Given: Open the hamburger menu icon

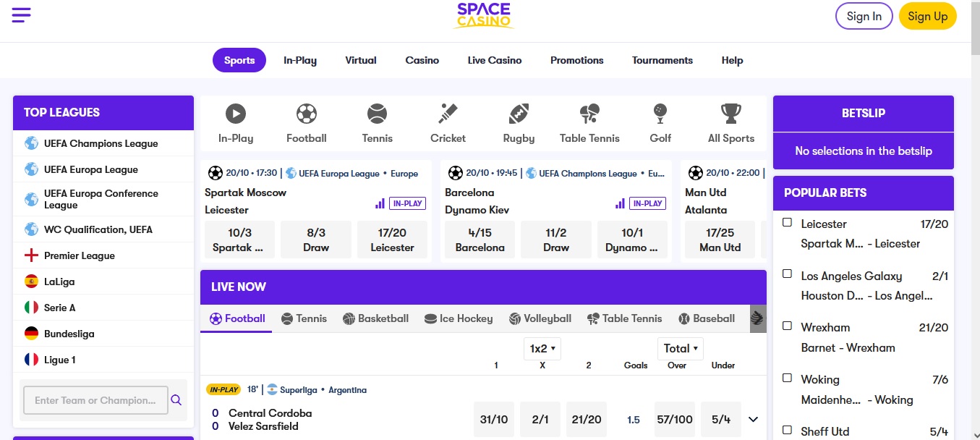Looking at the screenshot, I should (22, 14).
